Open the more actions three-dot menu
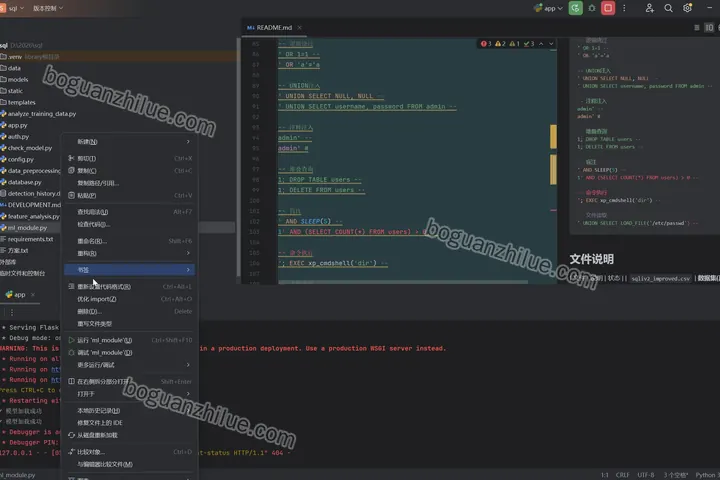Screen dimensions: 720x480 pos(624,8)
